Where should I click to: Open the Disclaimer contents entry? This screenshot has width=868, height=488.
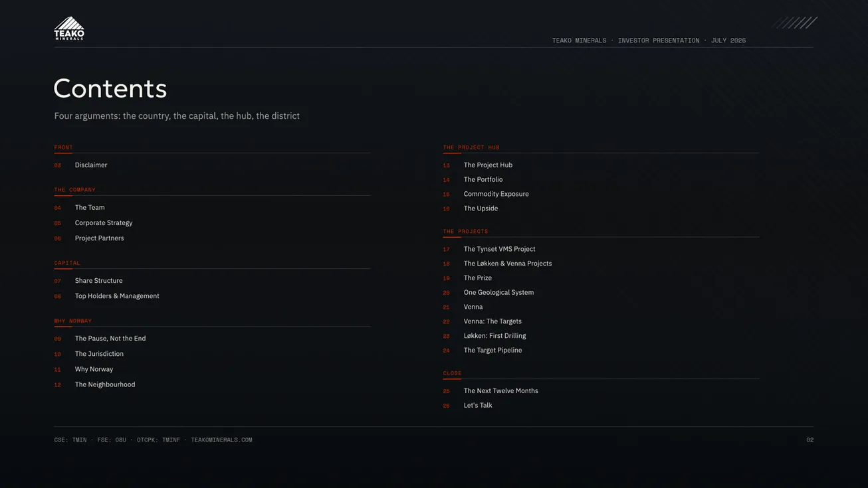click(91, 165)
